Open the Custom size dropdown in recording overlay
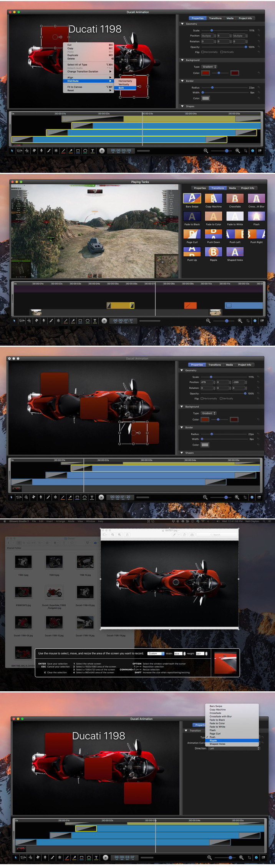This screenshot has width=275, height=868. [x=156, y=653]
